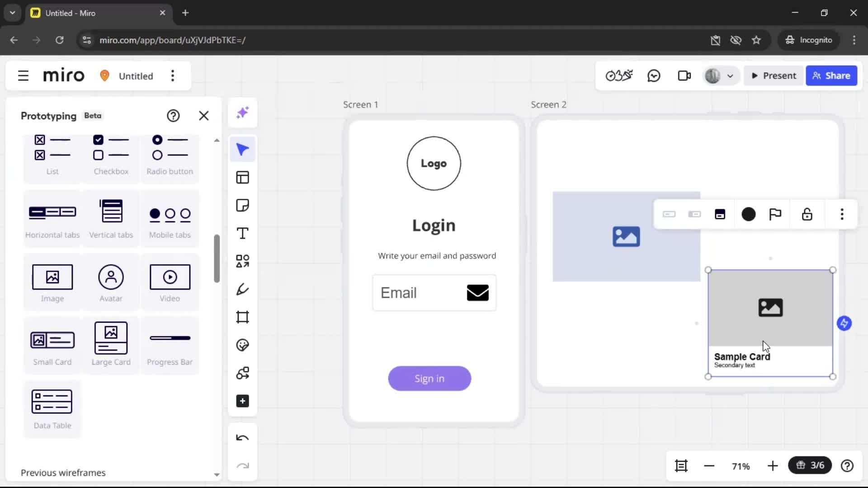This screenshot has width=868, height=488.
Task: Pick the Frame tool
Action: click(x=243, y=317)
